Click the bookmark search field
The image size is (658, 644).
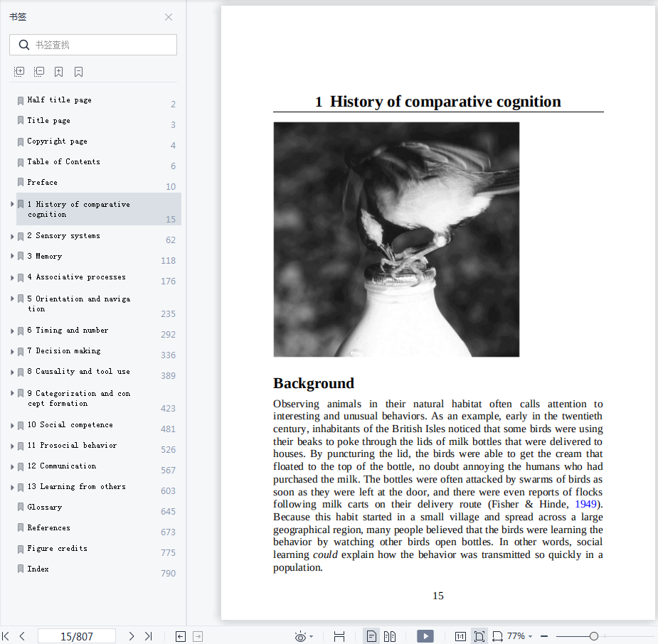[93, 45]
